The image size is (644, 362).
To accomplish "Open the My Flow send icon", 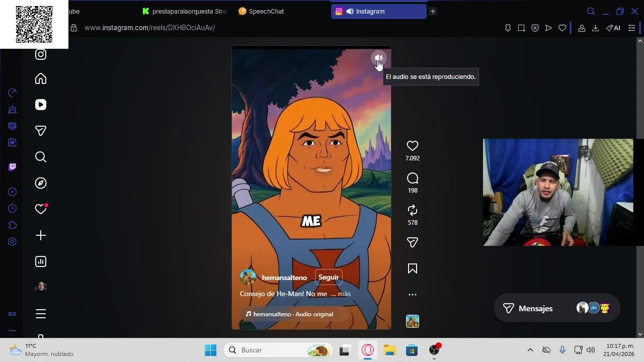I will tap(548, 28).
